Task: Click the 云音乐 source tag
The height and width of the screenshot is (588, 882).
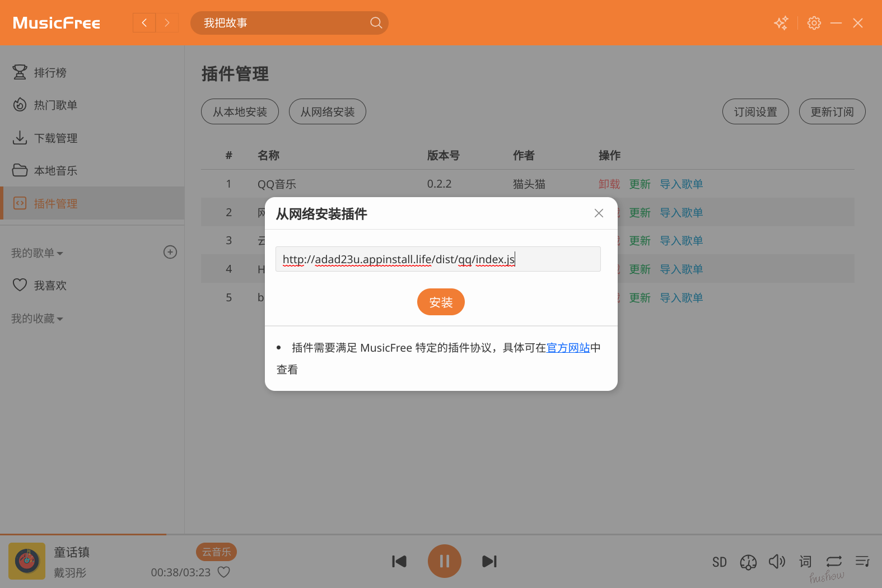Action: point(216,552)
